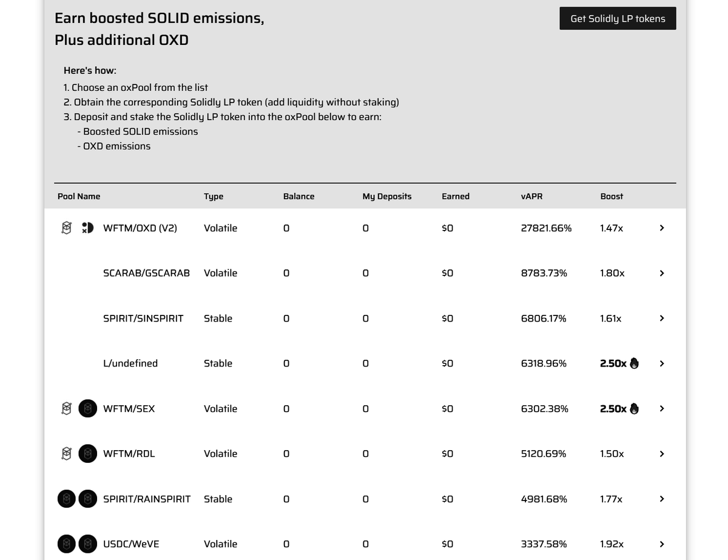This screenshot has width=728, height=560.
Task: Select the SPIRIT/SINSPIRIT pool name
Action: click(143, 318)
